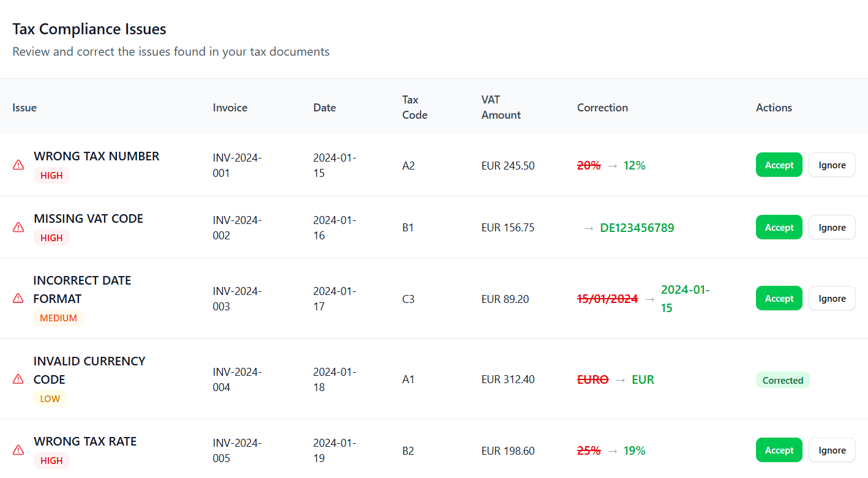This screenshot has height=478, width=868.
Task: Select the HIGH severity badge on WRONG TAX NUMBER
Action: pyautogui.click(x=51, y=176)
